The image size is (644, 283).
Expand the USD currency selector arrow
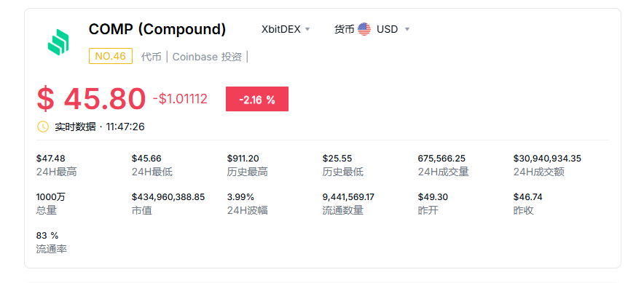[x=407, y=29]
